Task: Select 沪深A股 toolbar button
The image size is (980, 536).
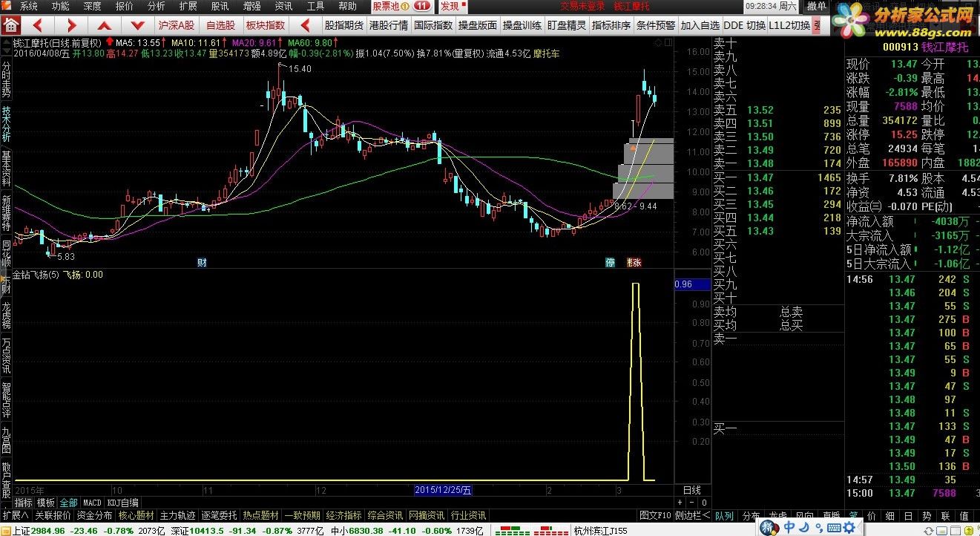Action: [176, 24]
